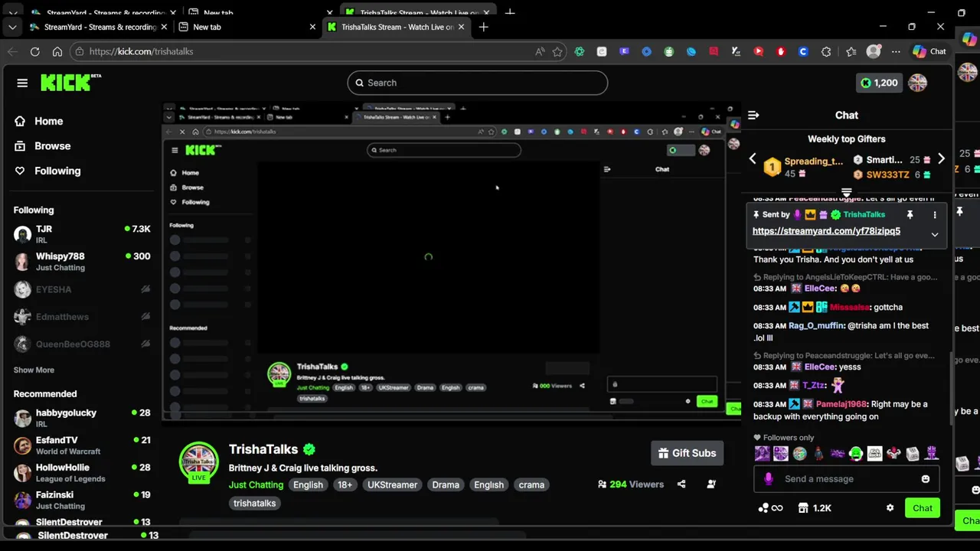Image resolution: width=980 pixels, height=551 pixels.
Task: Click Pamelaj1968 username in chat
Action: (x=841, y=404)
